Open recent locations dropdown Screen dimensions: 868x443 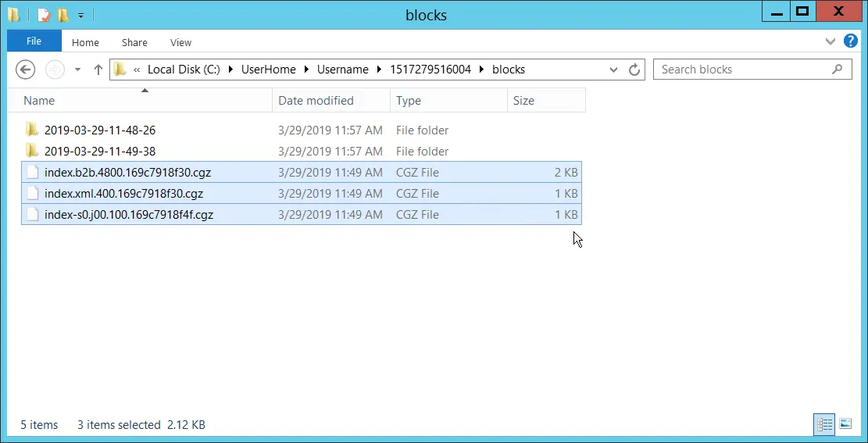77,70
